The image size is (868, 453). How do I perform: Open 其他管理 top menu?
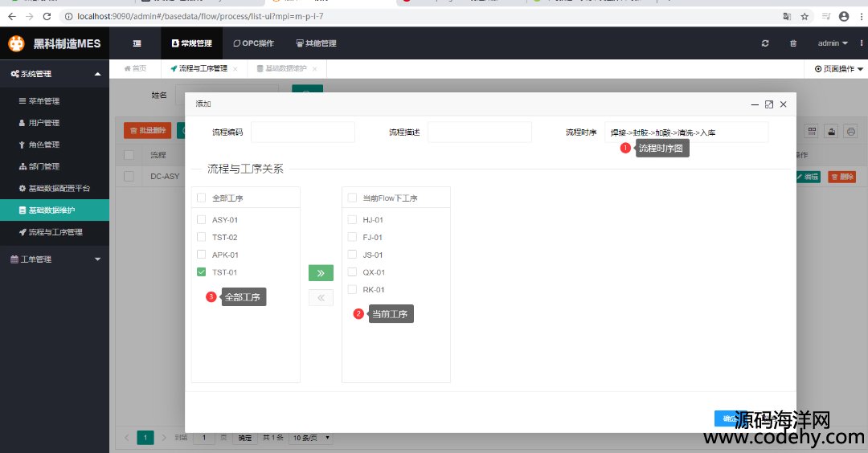point(316,43)
